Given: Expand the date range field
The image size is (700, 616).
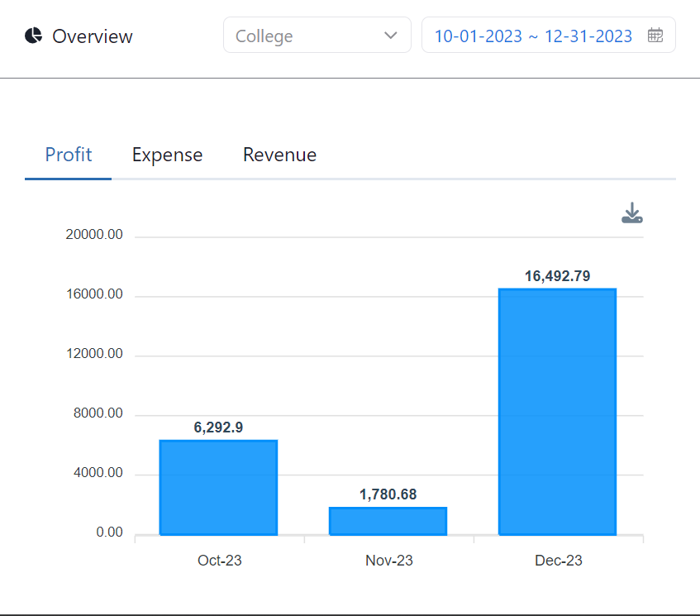Looking at the screenshot, I should click(548, 35).
